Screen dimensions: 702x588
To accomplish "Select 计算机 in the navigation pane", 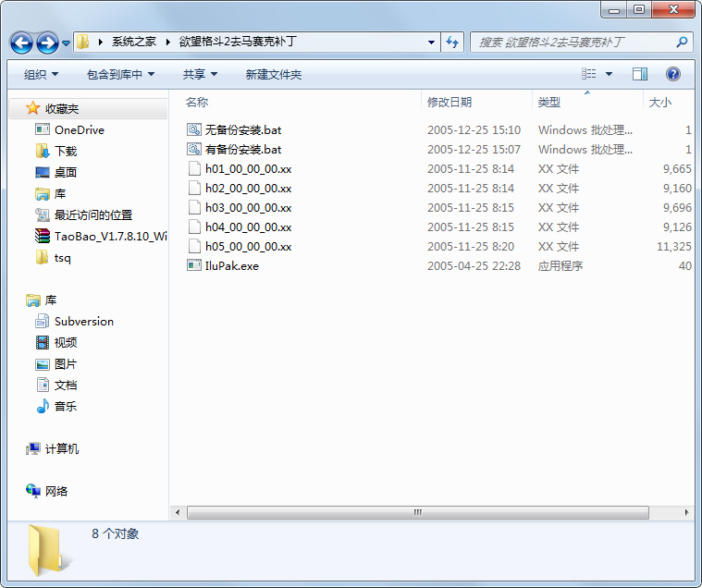I will click(61, 448).
